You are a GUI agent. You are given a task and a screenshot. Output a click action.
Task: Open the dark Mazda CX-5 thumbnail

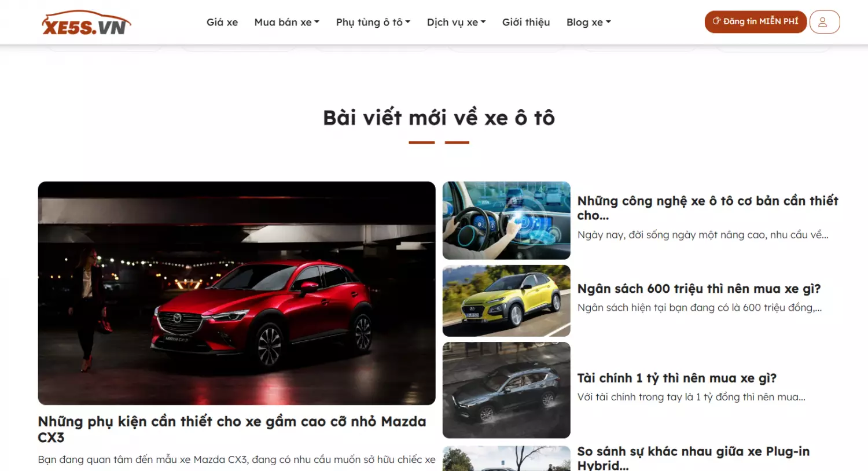point(506,390)
